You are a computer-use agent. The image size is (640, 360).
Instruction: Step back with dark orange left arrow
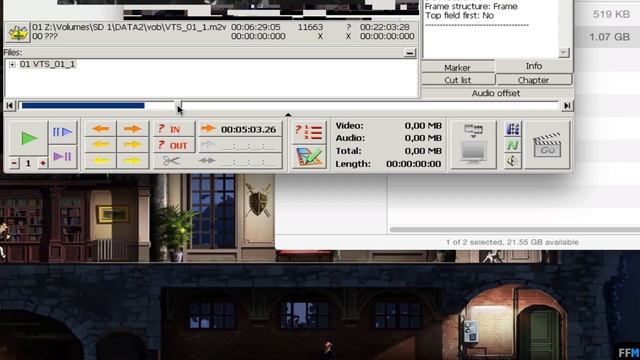(x=100, y=129)
